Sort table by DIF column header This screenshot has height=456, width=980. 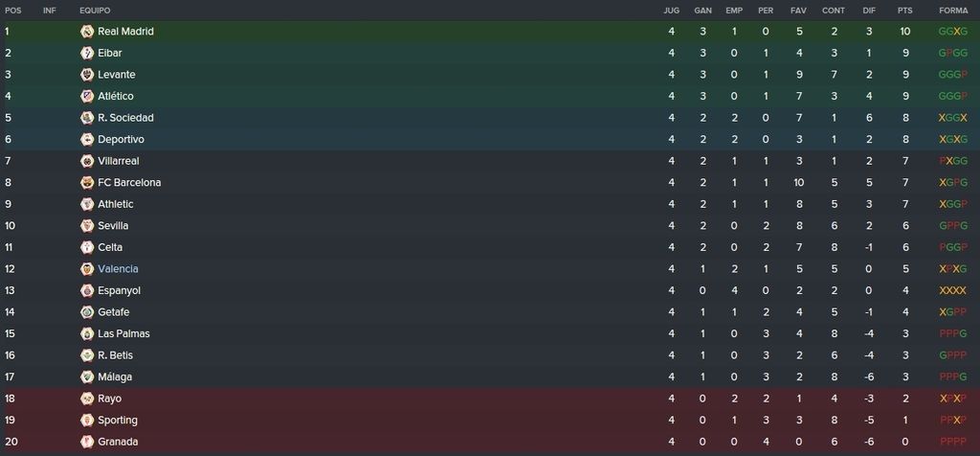tap(869, 11)
